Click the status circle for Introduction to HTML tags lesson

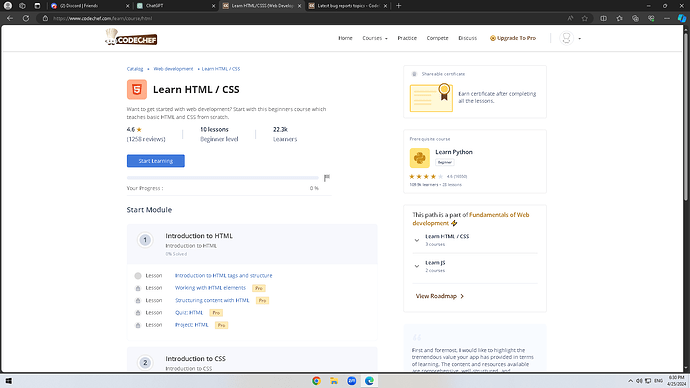pos(138,276)
